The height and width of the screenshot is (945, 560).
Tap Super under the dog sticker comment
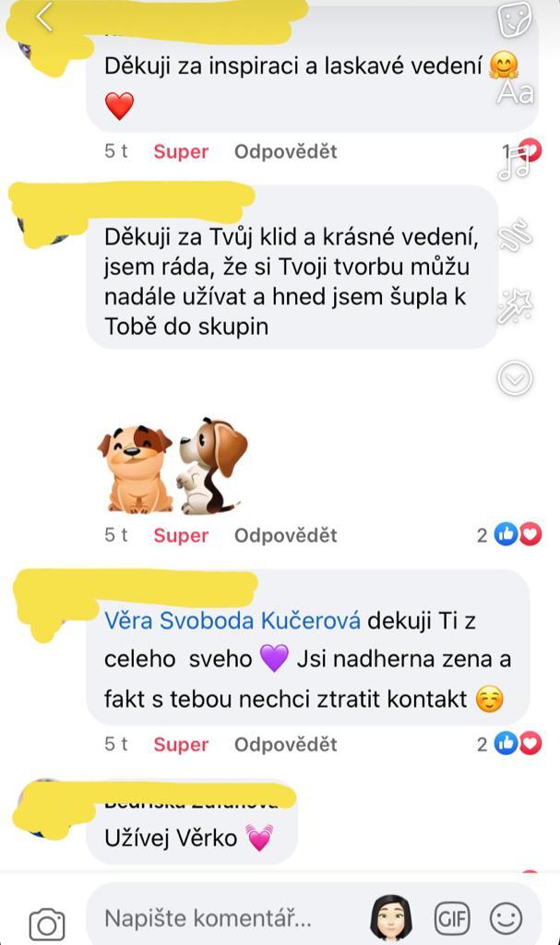pos(181,535)
